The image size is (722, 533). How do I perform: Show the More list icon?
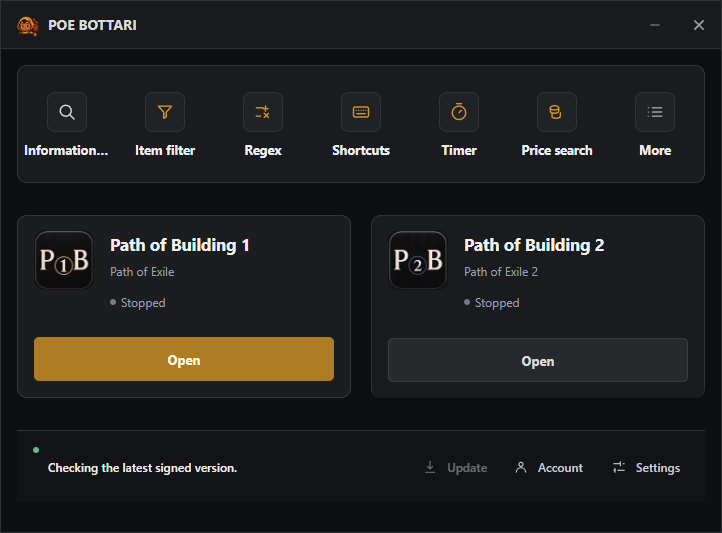(x=655, y=112)
